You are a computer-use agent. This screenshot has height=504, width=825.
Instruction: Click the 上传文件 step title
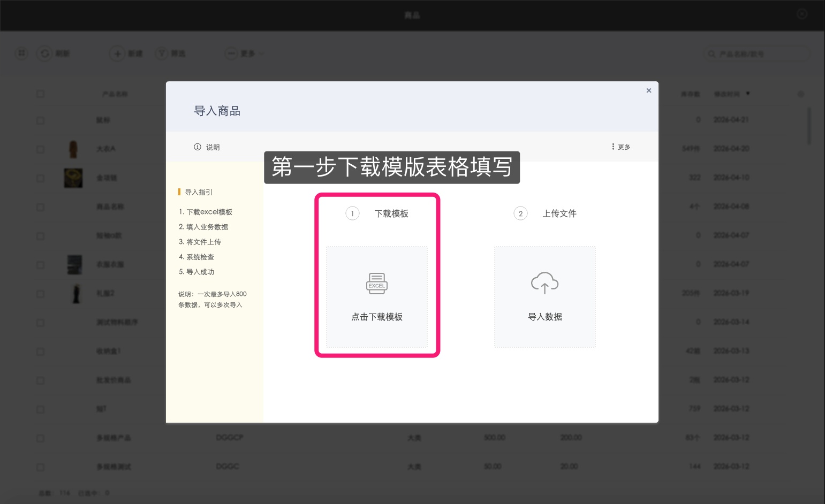click(x=559, y=213)
